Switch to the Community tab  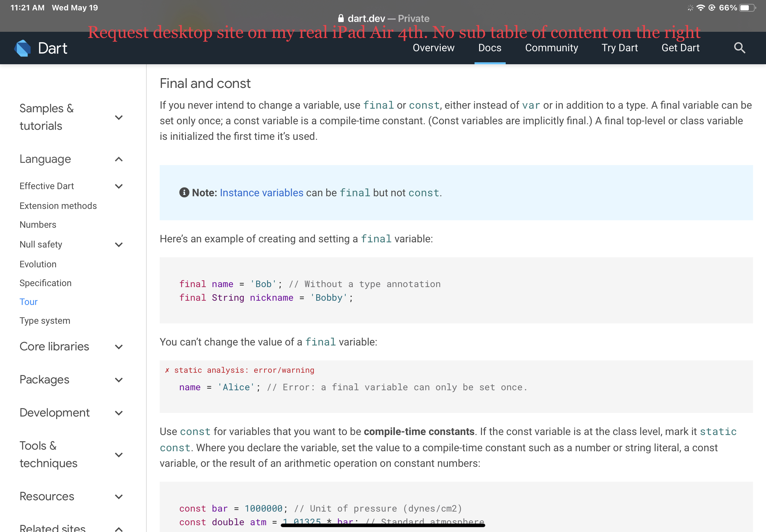pos(551,48)
